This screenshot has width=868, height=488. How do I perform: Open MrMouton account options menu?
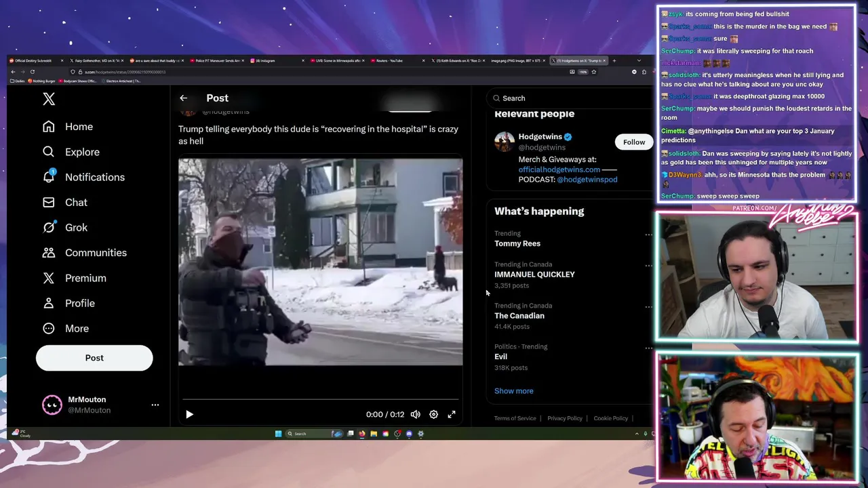pos(155,405)
